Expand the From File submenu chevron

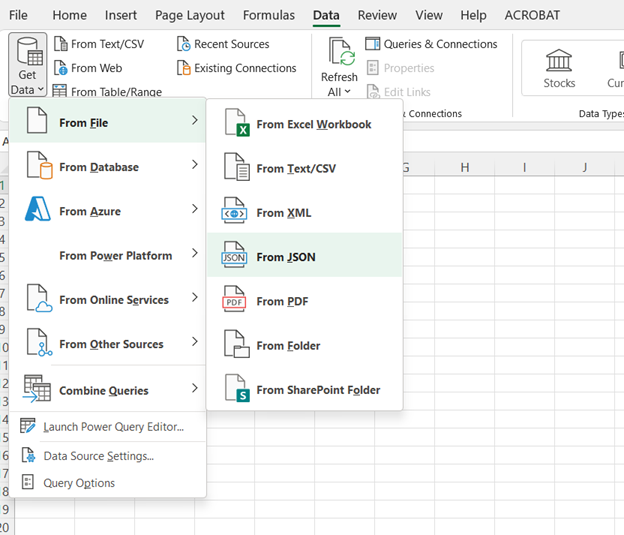(x=194, y=120)
